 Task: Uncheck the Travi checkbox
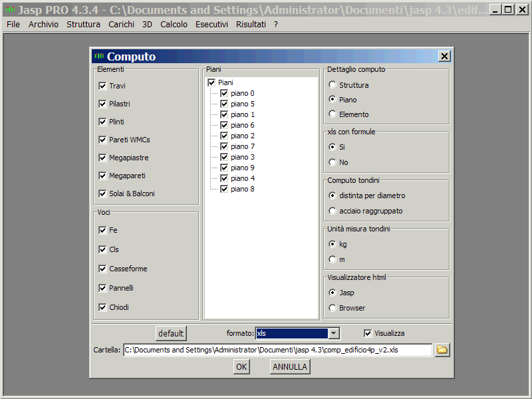pyautogui.click(x=102, y=86)
